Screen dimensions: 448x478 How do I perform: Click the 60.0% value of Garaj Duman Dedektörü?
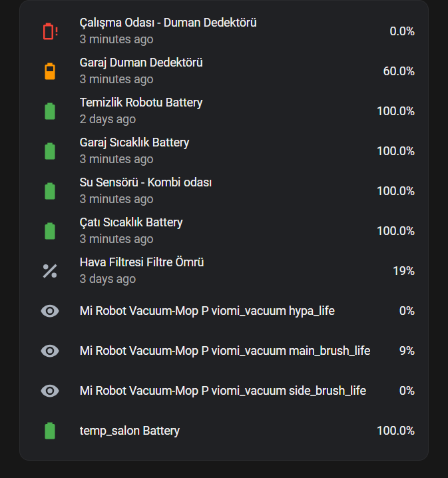point(399,71)
